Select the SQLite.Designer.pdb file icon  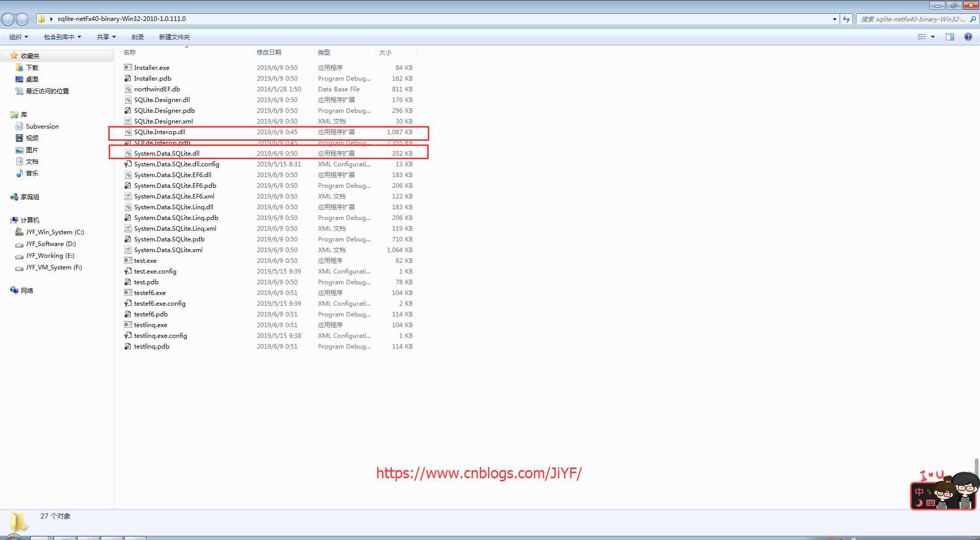(128, 110)
